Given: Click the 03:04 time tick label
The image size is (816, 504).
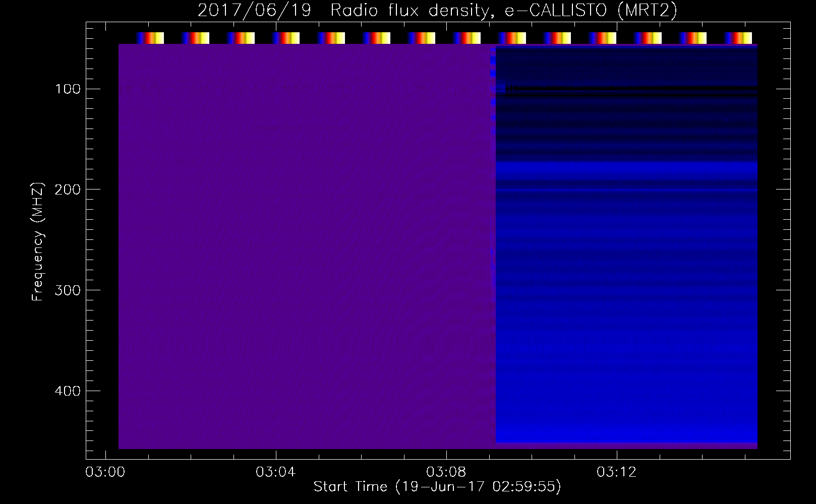Looking at the screenshot, I should [x=275, y=472].
